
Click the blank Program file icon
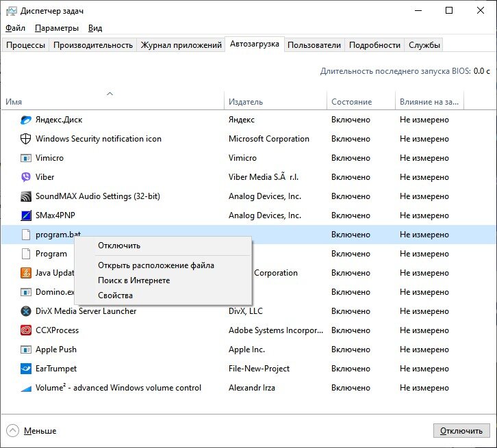pos(26,254)
